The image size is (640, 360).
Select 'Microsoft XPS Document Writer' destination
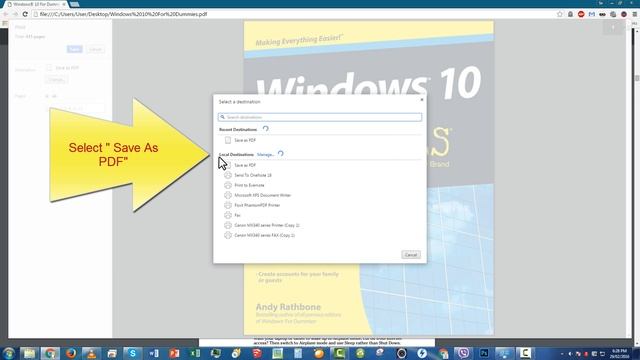click(x=262, y=195)
